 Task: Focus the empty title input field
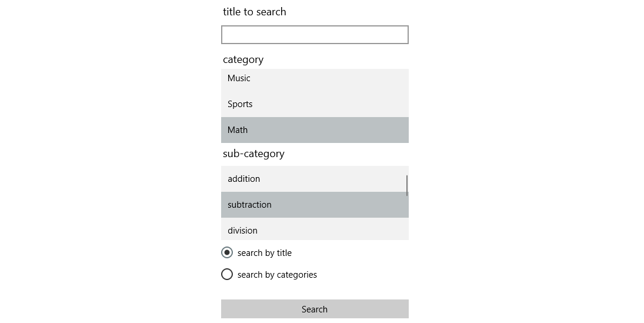click(x=315, y=35)
